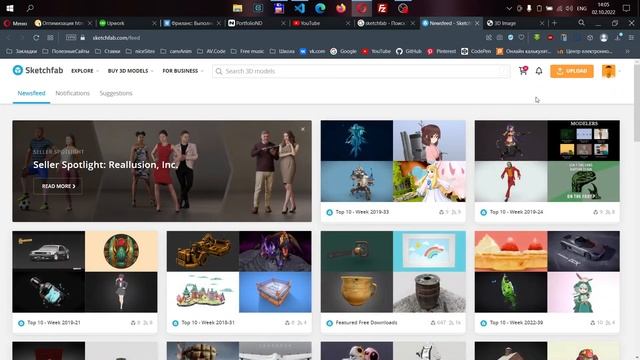Expand the FOR BUSINESS dropdown

tap(183, 71)
